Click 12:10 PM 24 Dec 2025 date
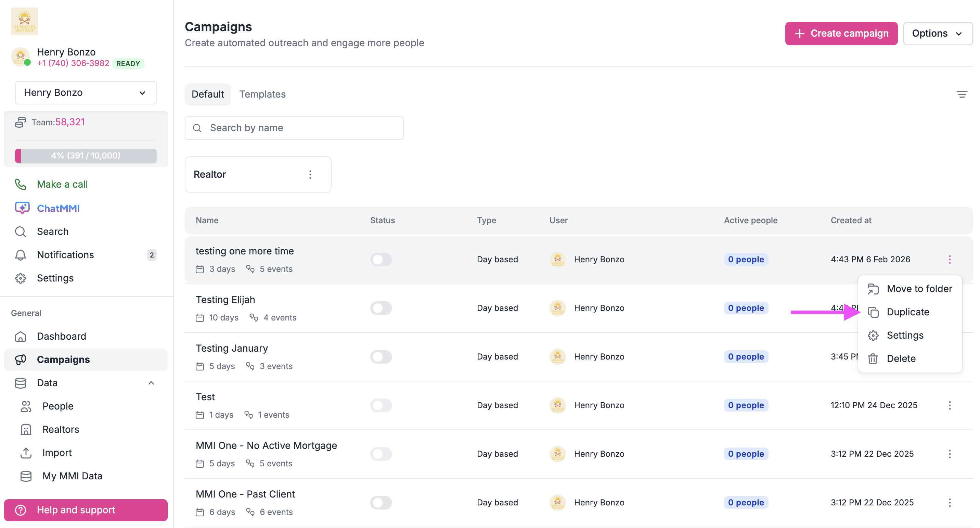This screenshot has height=528, width=980. click(x=874, y=405)
